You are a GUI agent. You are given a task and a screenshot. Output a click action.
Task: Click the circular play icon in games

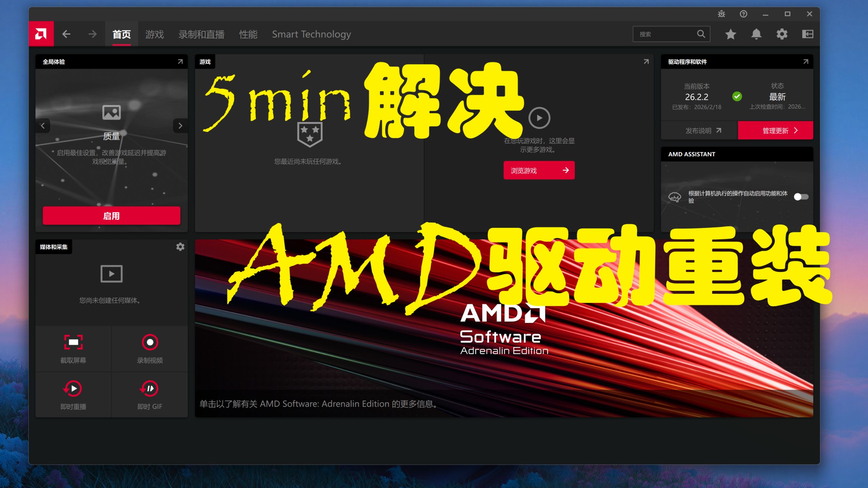click(x=539, y=118)
